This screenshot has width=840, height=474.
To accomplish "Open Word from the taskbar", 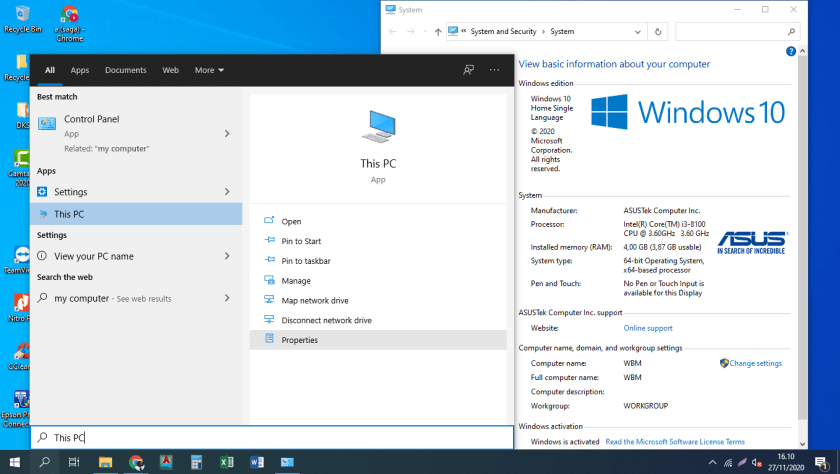I will pos(257,462).
